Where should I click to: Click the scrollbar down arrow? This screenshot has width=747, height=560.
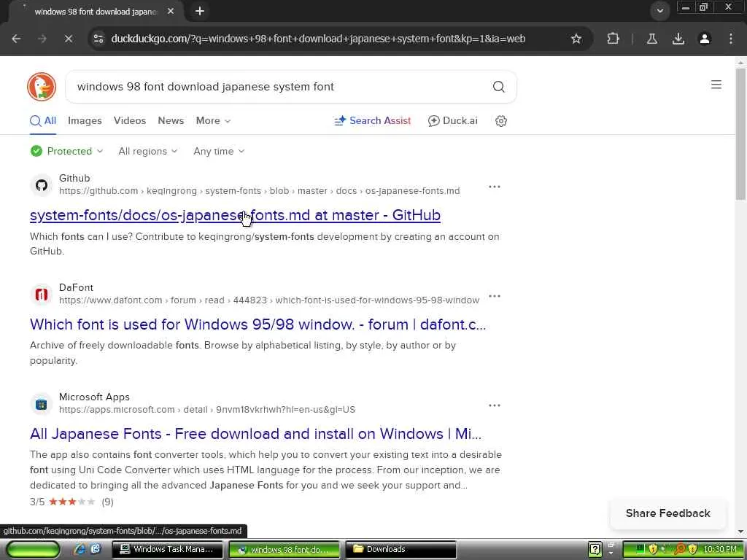pos(740,532)
